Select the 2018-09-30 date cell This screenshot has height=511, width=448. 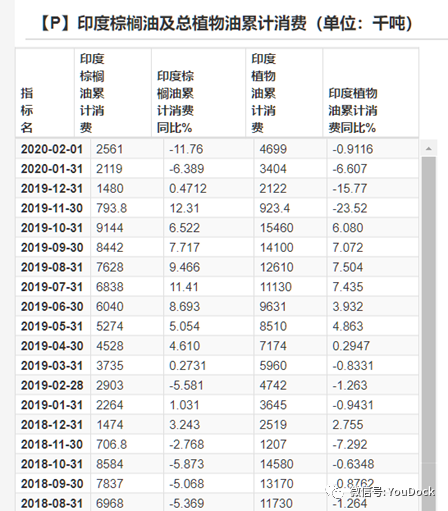53,483
